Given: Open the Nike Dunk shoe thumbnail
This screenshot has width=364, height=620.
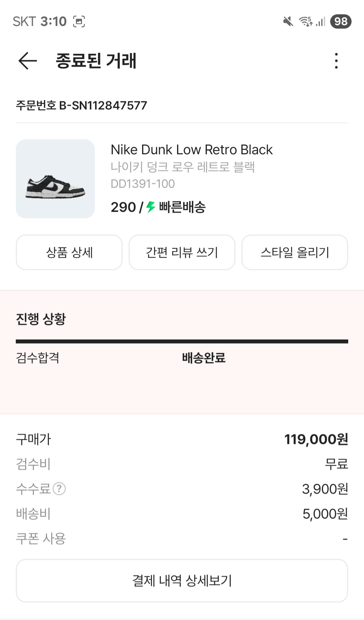Looking at the screenshot, I should [x=55, y=179].
